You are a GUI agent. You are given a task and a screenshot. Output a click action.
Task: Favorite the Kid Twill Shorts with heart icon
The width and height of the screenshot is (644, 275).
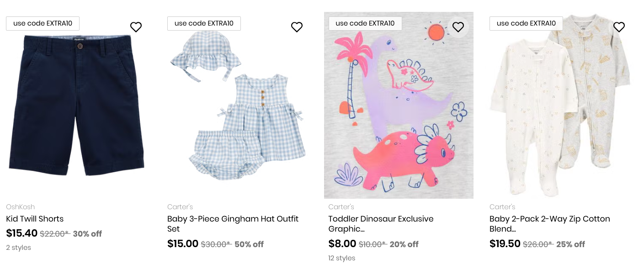pyautogui.click(x=136, y=27)
